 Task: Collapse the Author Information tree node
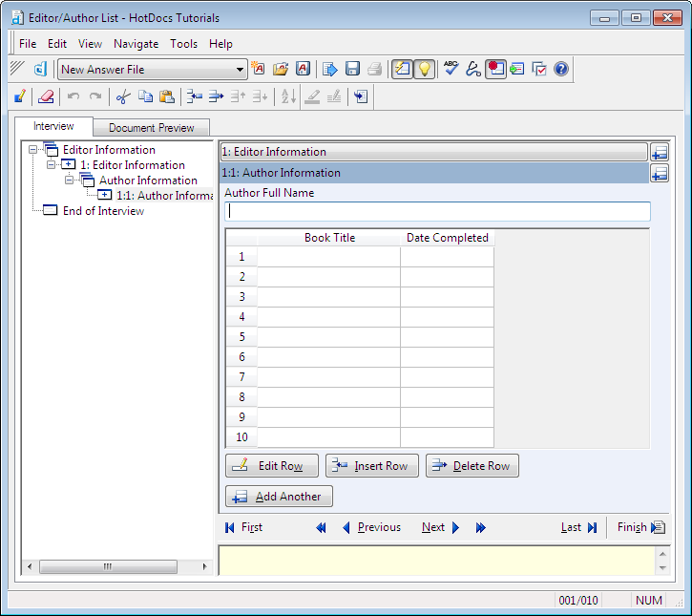click(70, 181)
